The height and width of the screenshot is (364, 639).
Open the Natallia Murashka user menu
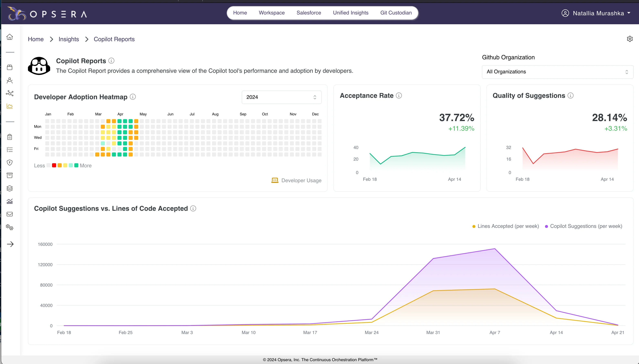(x=596, y=13)
